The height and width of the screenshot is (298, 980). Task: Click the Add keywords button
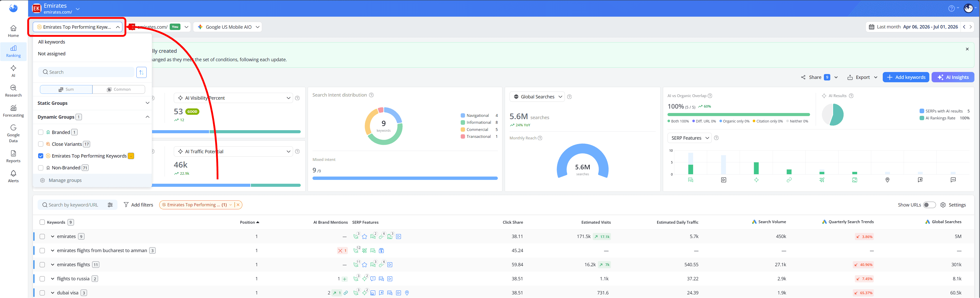[906, 77]
